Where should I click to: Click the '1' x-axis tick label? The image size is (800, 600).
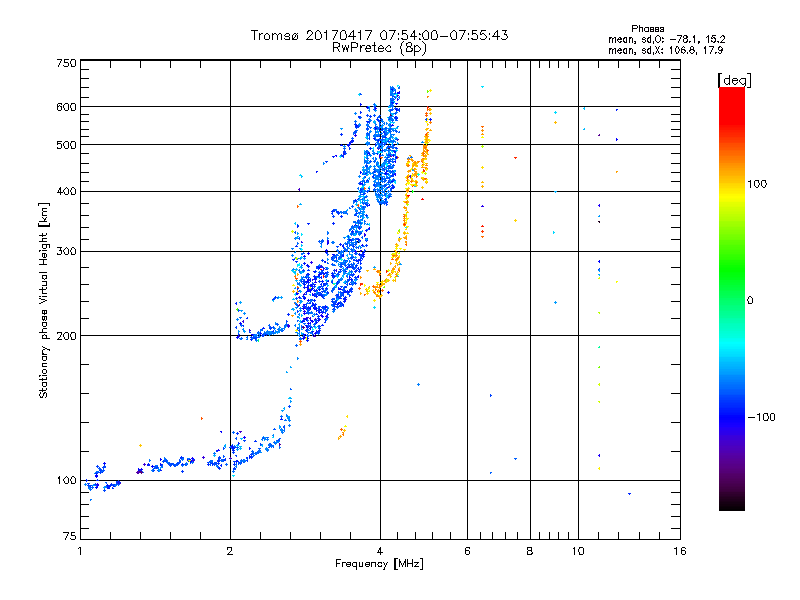click(x=80, y=551)
